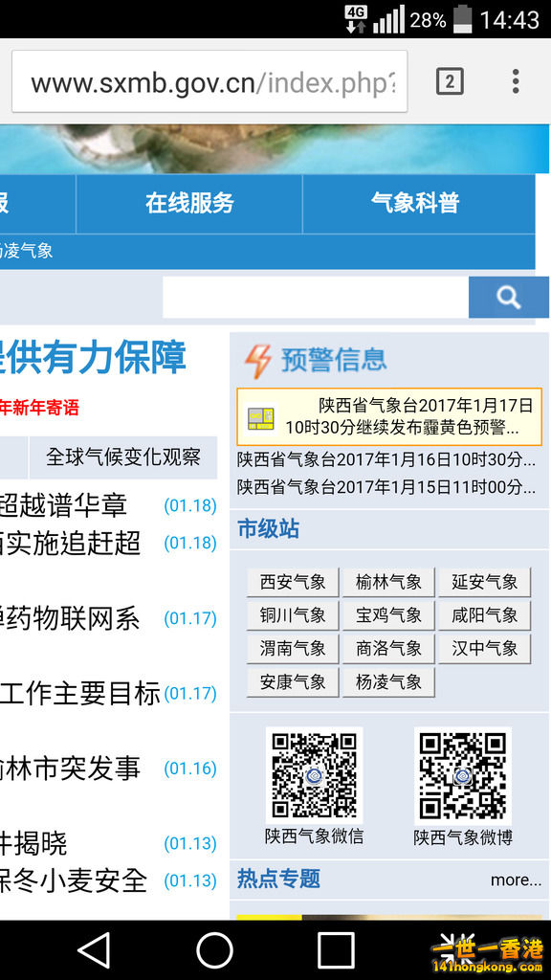551x980 pixels.
Task: Click the 预警信息 heading text
Action: (334, 361)
